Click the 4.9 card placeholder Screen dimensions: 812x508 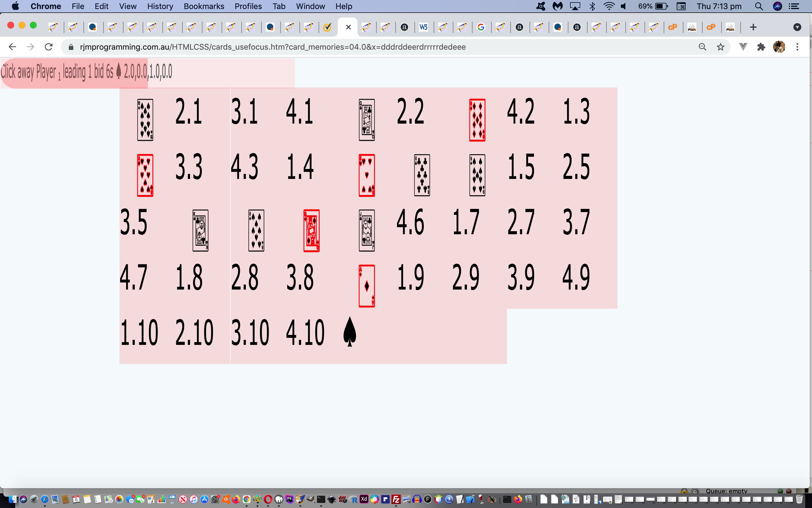(x=576, y=277)
